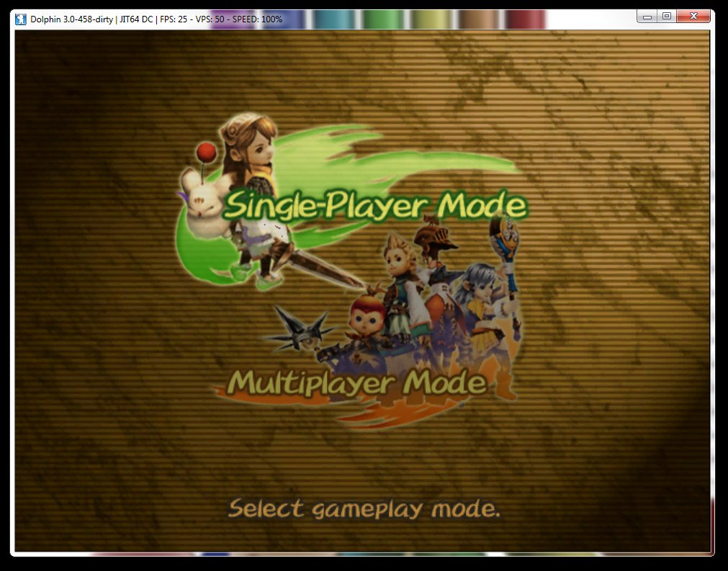The image size is (728, 571).
Task: Choose Multiplayer Mode
Action: (356, 382)
